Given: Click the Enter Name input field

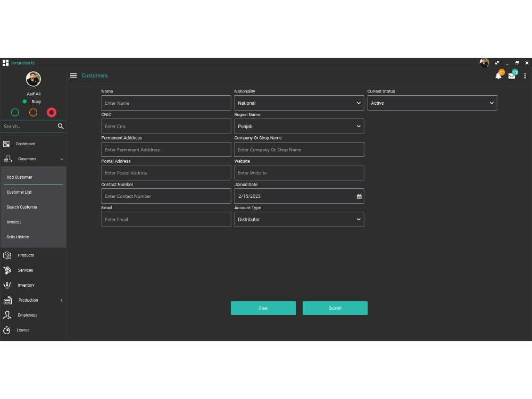Looking at the screenshot, I should (166, 103).
